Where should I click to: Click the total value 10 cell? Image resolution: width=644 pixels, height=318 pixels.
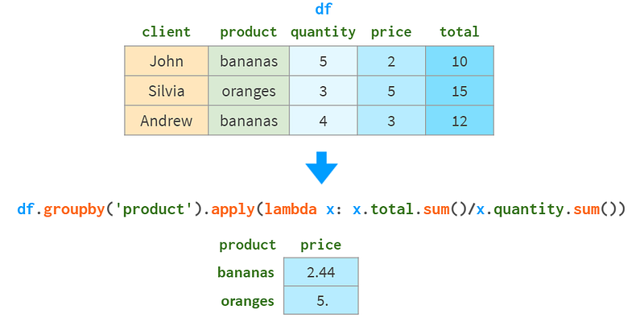click(460, 61)
